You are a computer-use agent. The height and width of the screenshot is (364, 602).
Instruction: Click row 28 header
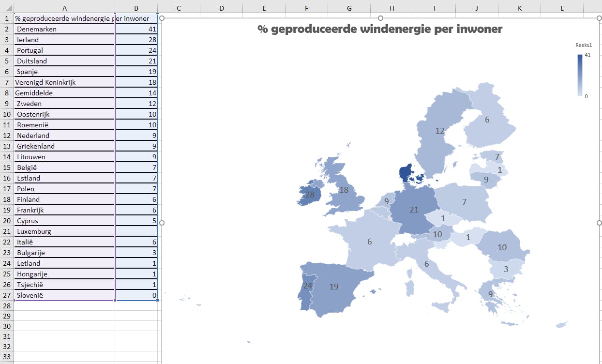[7, 306]
